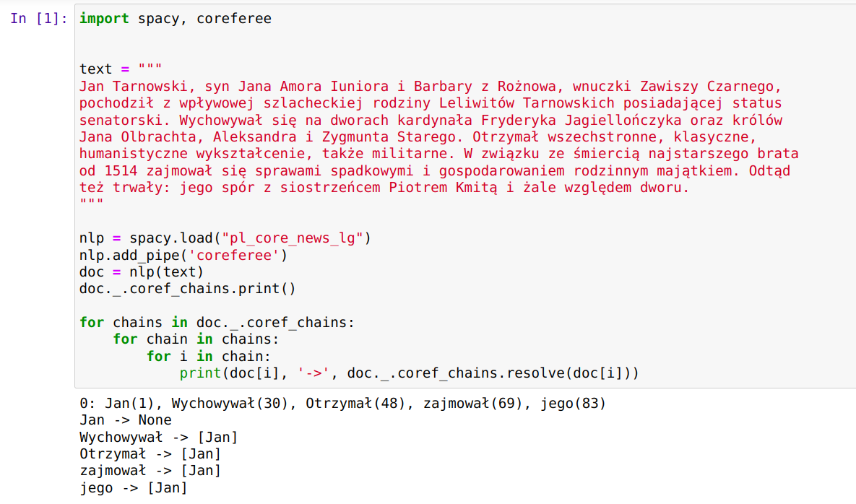Image resolution: width=856 pixels, height=504 pixels.
Task: Click the for chains in doc._.coref_chains line
Action: (217, 322)
